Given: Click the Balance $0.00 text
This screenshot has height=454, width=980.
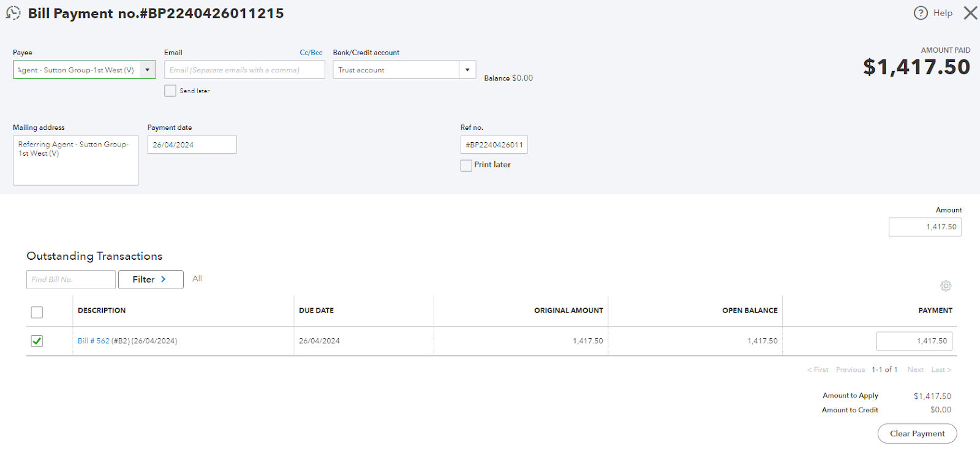Looking at the screenshot, I should click(508, 78).
